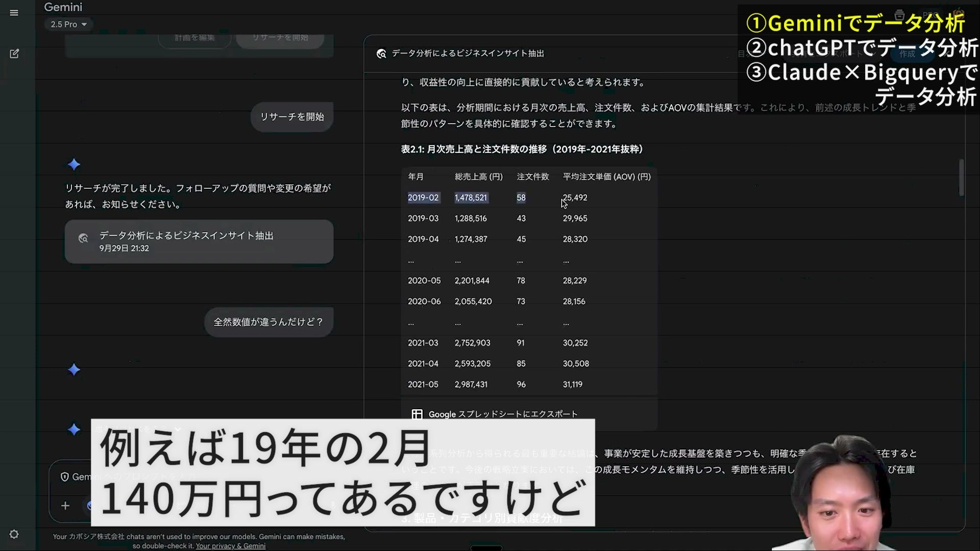
Task: Click the AOV value 29,965
Action: point(575,218)
